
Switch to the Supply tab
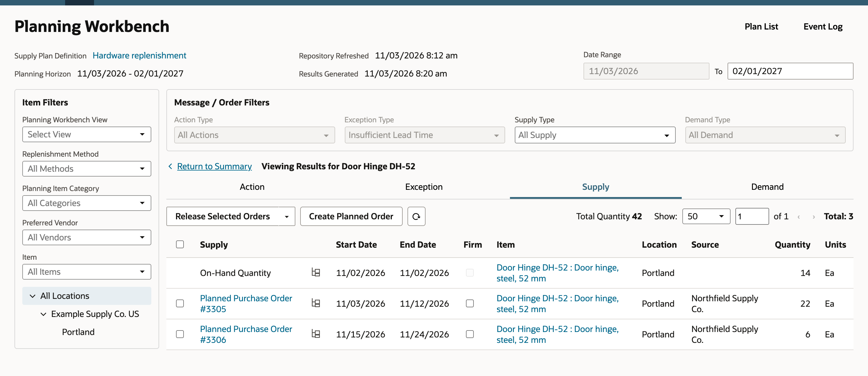pos(596,187)
